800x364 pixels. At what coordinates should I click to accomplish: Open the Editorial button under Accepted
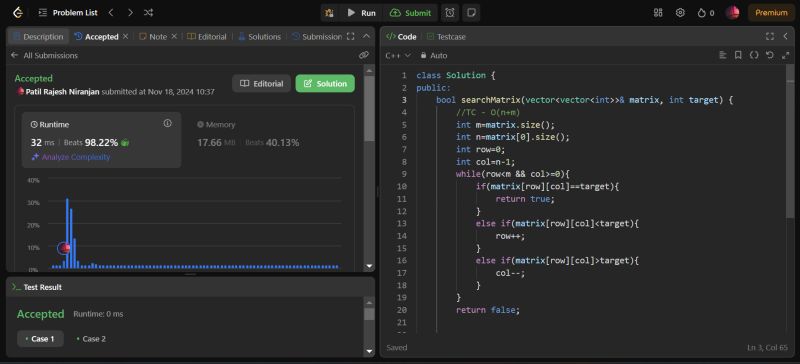[261, 84]
